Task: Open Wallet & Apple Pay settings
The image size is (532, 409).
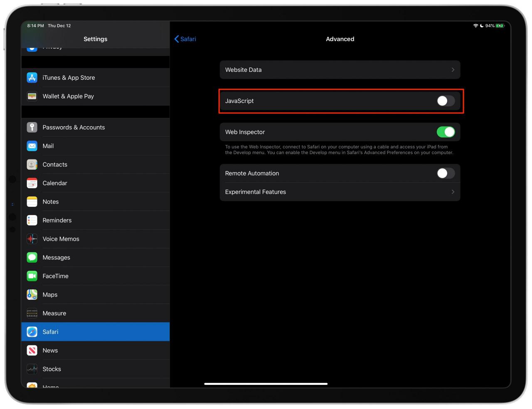Action: point(96,96)
